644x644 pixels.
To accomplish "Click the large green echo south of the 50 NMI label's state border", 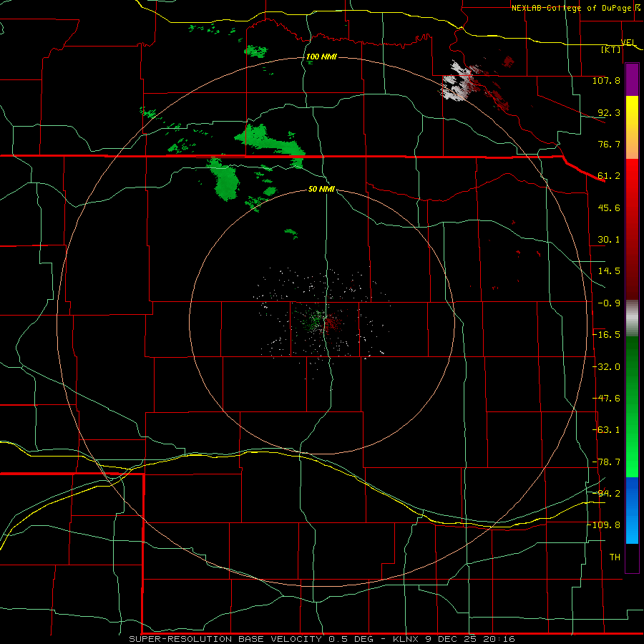I will [225, 180].
